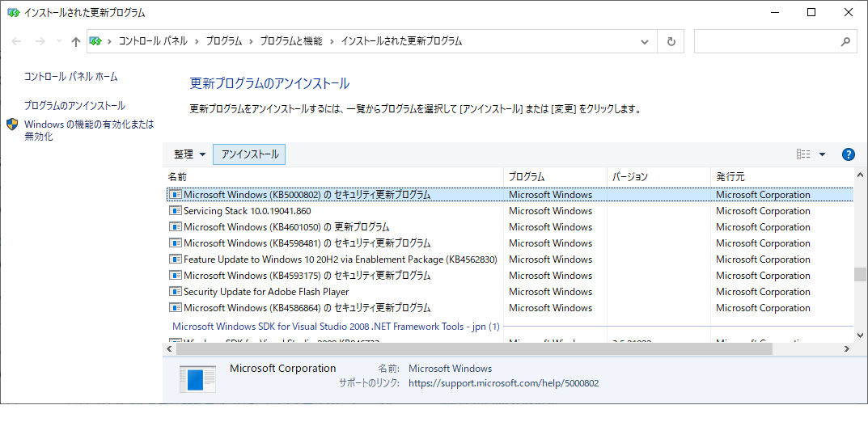Click the refresh button beside address bar
Viewport: 868px width, 422px height.
671,41
